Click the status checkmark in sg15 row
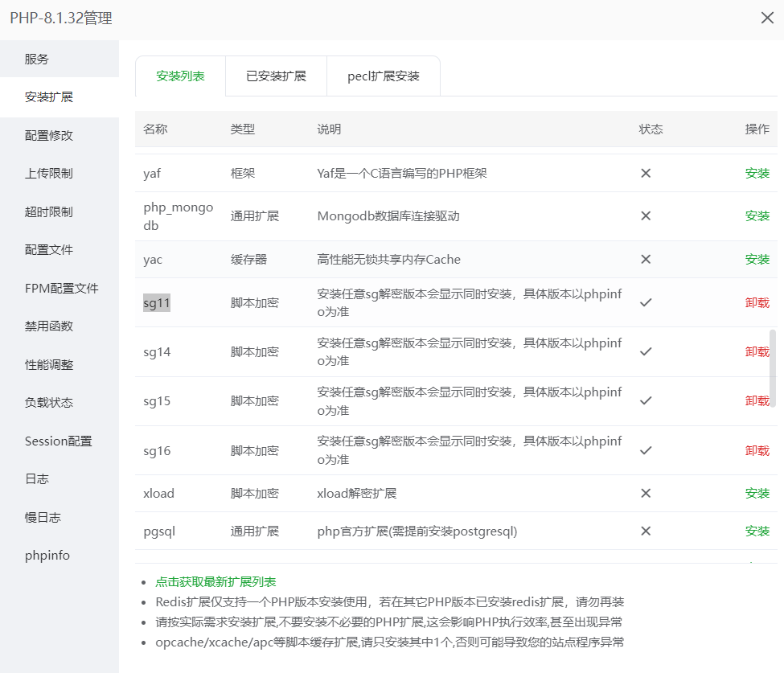Image resolution: width=784 pixels, height=673 pixels. tap(645, 400)
